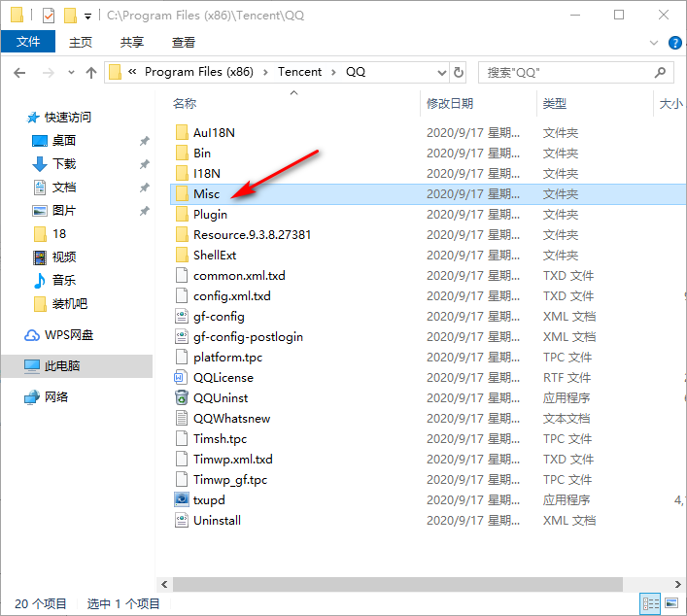Switch to large icons view in status bar
687x616 pixels.
(671, 603)
